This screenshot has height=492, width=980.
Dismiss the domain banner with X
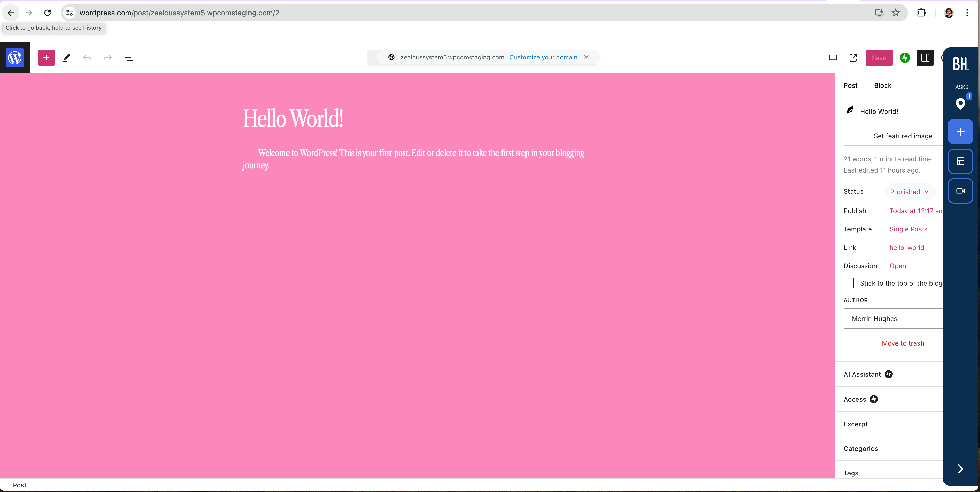tap(587, 57)
